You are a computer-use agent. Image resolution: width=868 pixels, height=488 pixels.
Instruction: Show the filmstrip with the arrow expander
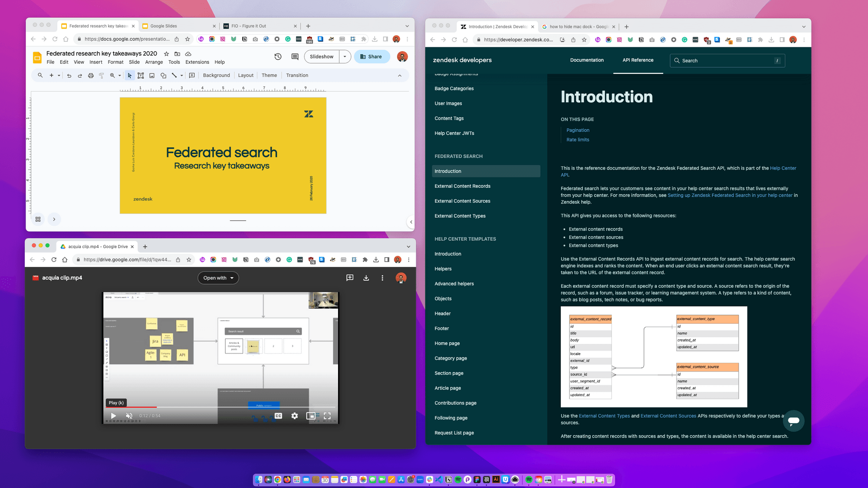[x=54, y=219]
